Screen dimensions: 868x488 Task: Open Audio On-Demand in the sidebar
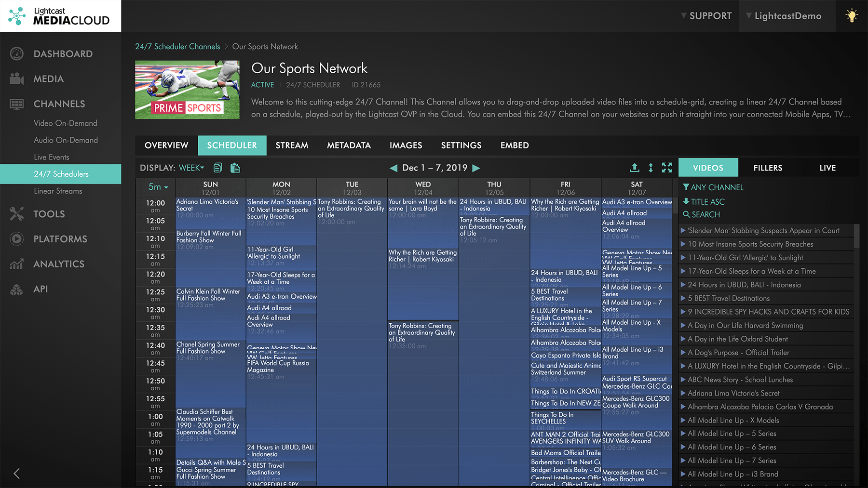(66, 140)
